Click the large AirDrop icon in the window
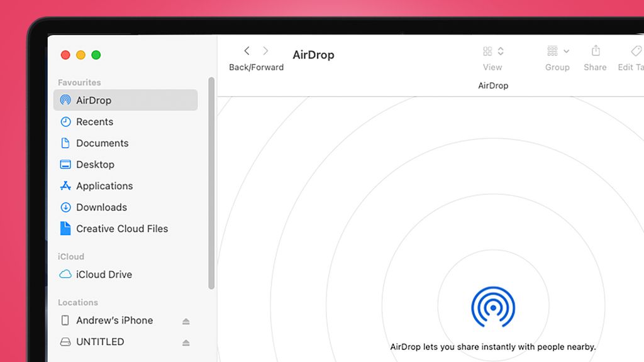 coord(493,308)
